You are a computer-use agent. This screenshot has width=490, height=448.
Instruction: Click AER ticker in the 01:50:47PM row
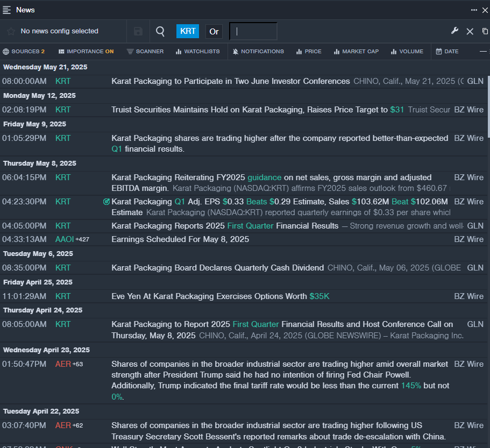point(63,364)
